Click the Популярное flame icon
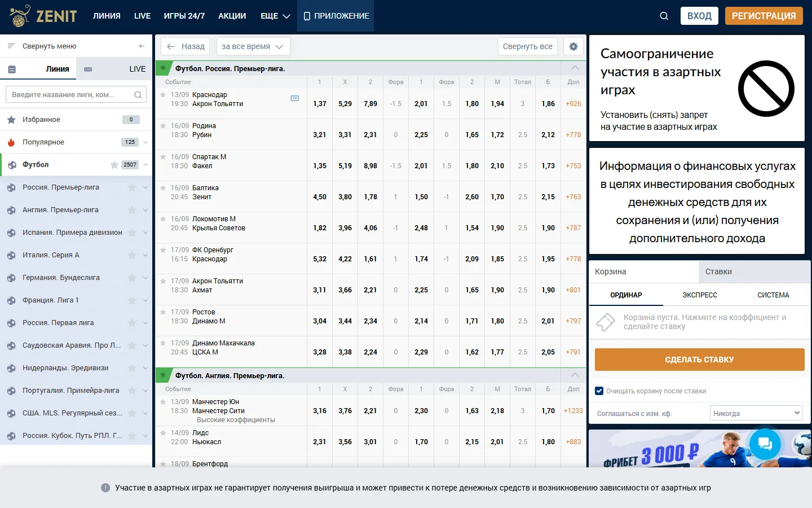This screenshot has width=812, height=508. 11,142
